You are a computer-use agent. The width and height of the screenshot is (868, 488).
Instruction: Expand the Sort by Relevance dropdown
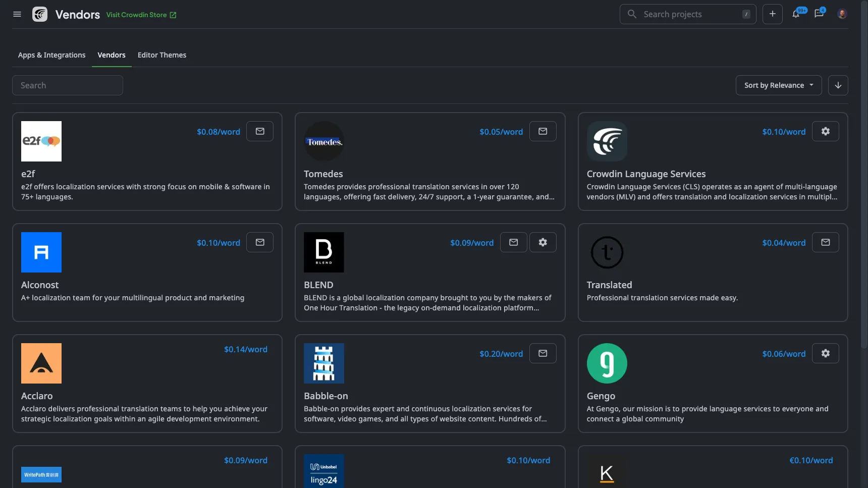pos(778,85)
